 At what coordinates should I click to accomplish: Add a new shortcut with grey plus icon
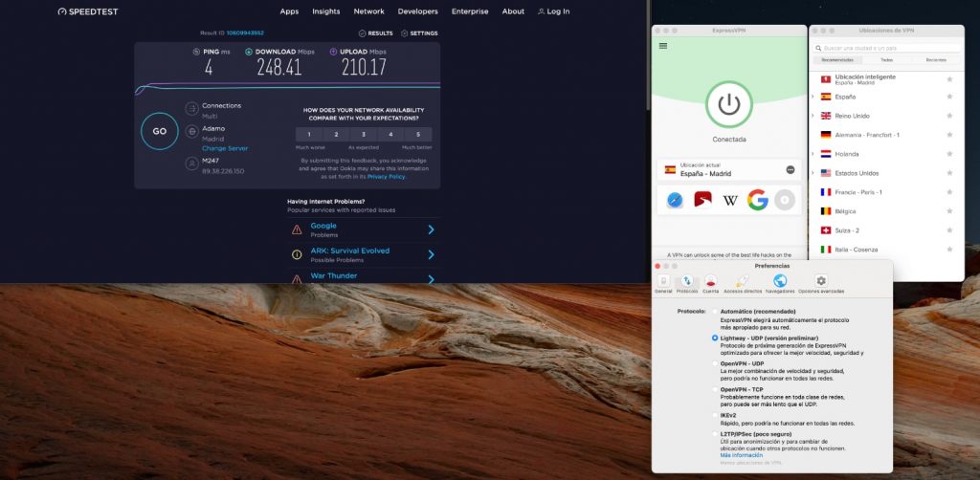tap(785, 200)
